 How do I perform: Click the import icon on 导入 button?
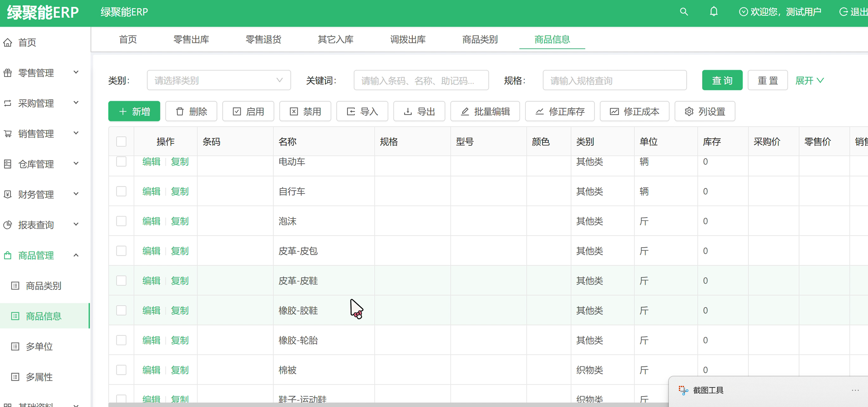[x=351, y=112]
